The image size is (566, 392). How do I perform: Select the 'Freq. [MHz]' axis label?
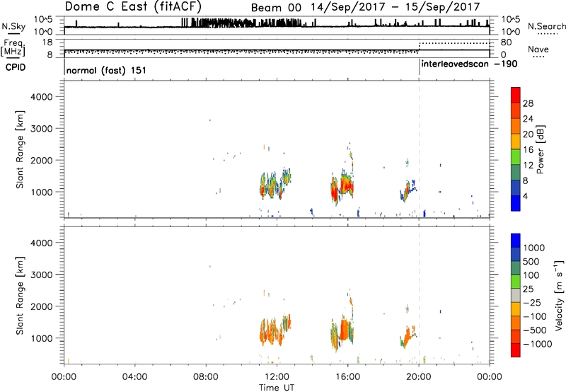13,48
